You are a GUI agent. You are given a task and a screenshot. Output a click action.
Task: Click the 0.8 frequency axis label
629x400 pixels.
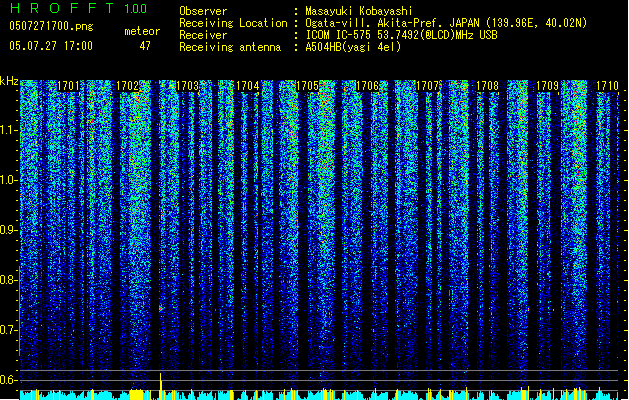(x=9, y=280)
